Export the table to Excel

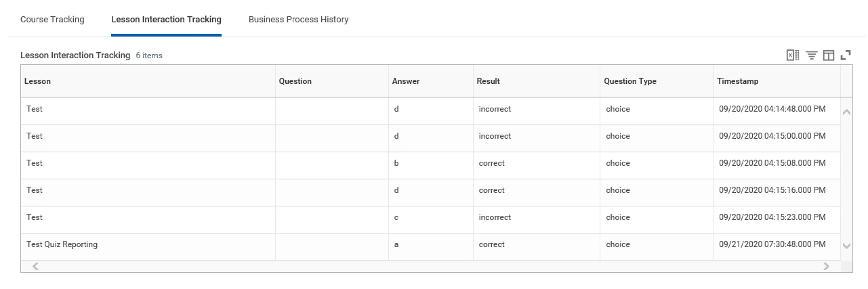click(x=792, y=55)
